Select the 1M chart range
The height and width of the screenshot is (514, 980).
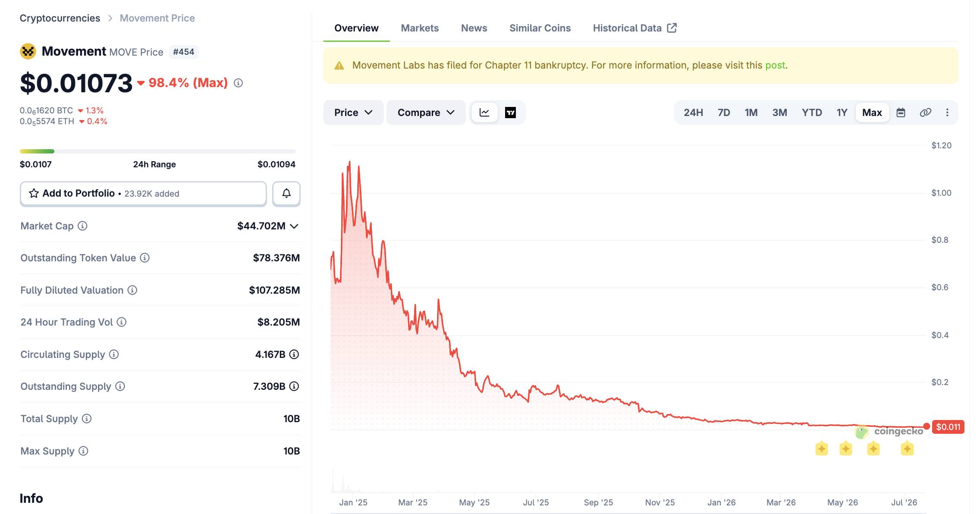[751, 113]
